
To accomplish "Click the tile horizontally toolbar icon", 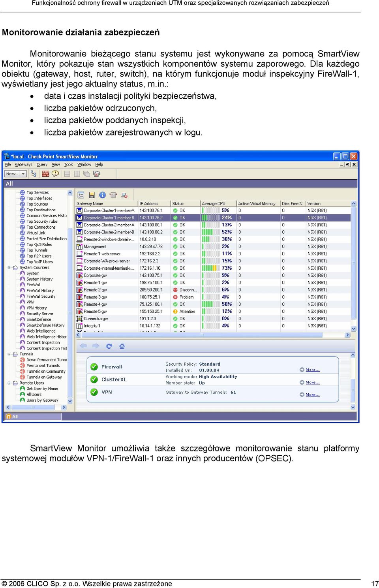I will 67,174.
